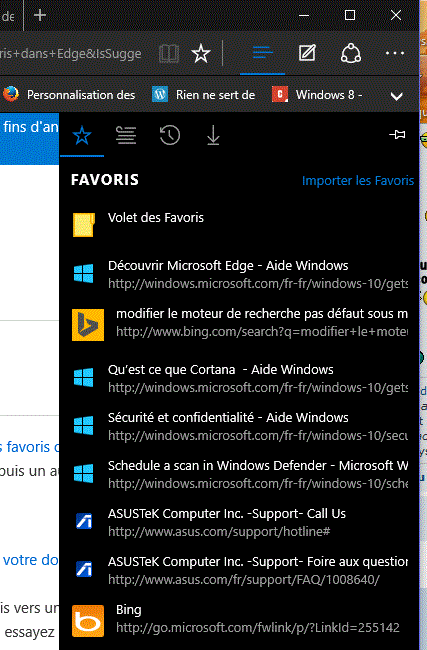
Task: Click orange Bing icon beside 'Bing' favorite
Action: point(88,621)
